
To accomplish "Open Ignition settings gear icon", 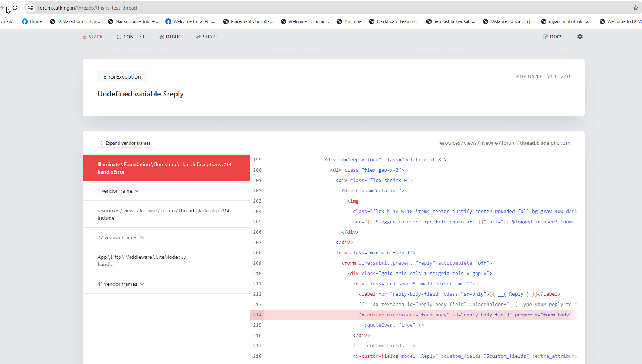I will [x=580, y=37].
